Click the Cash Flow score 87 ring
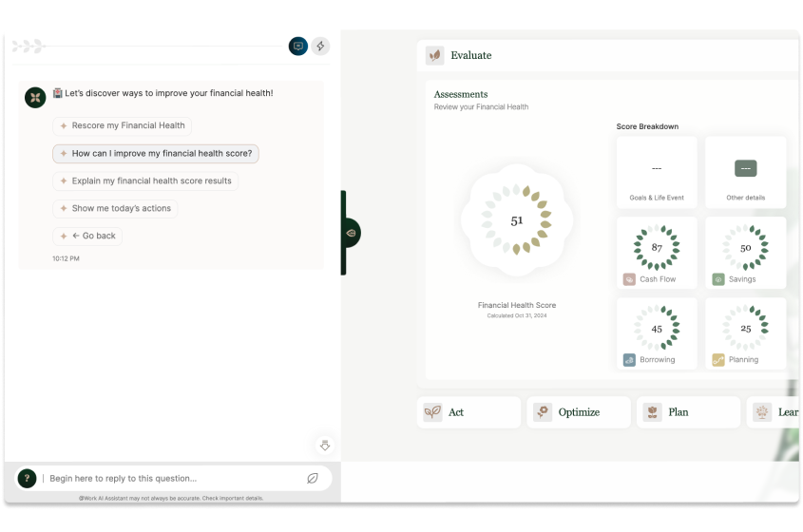Viewport: 803px width, 532px height. 657,247
